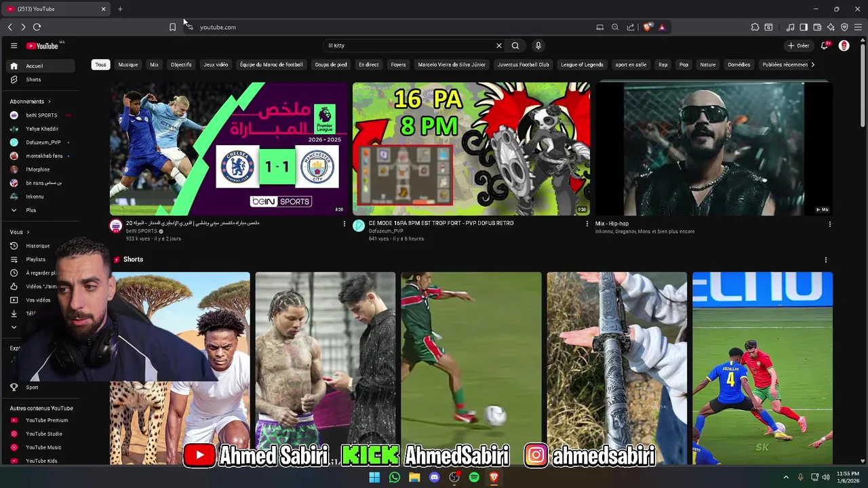The height and width of the screenshot is (488, 868).
Task: Open YouTube Music in the sidebar
Action: coord(44,447)
